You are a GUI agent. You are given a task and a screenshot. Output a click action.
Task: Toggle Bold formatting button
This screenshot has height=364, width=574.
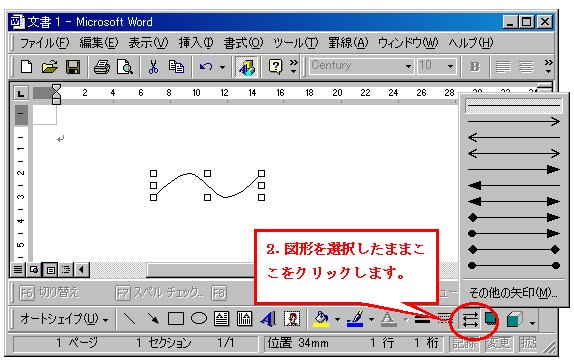click(475, 67)
